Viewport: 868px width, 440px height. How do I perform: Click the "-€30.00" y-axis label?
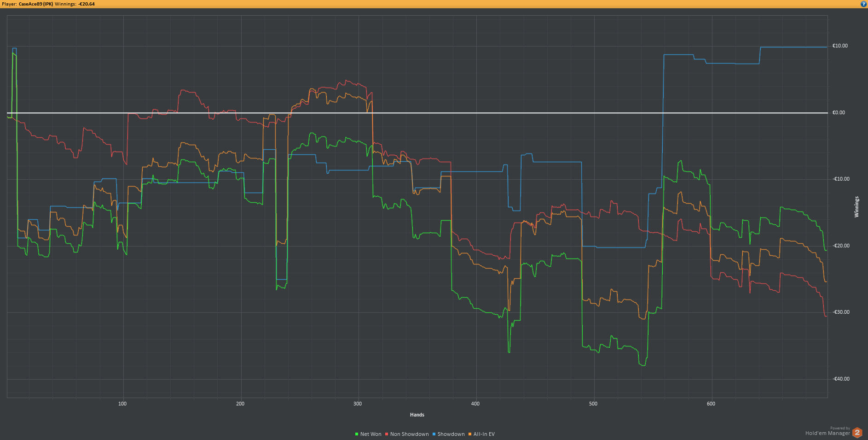841,312
